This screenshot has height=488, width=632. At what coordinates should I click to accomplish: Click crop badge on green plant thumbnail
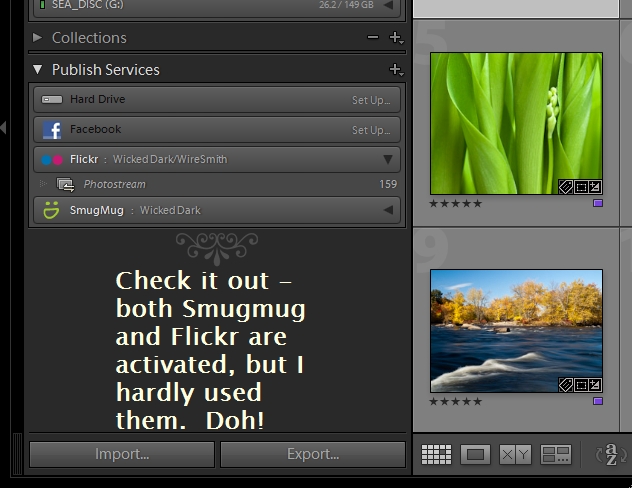click(580, 187)
